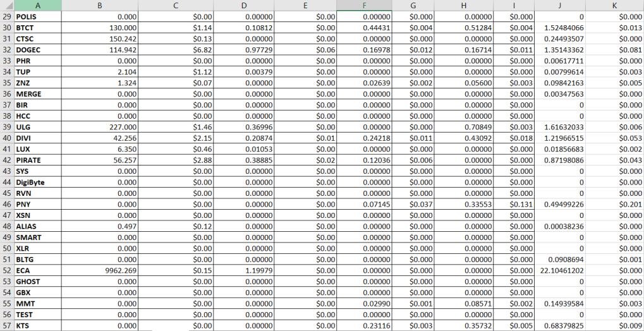
Task: Select cell with value $6.82
Action: coord(176,50)
